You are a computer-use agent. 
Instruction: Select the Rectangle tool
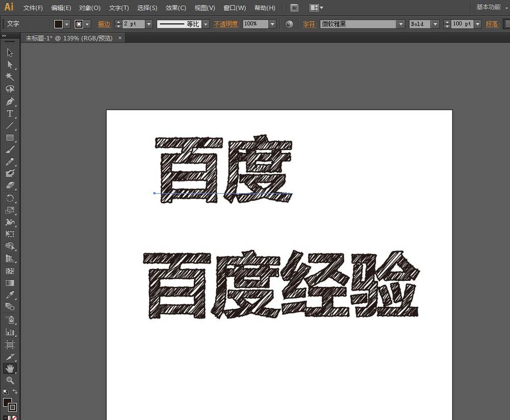coord(10,138)
